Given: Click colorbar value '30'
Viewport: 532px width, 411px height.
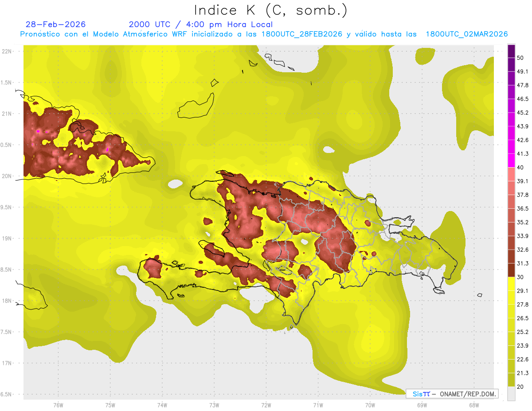Looking at the screenshot, I should (521, 277).
